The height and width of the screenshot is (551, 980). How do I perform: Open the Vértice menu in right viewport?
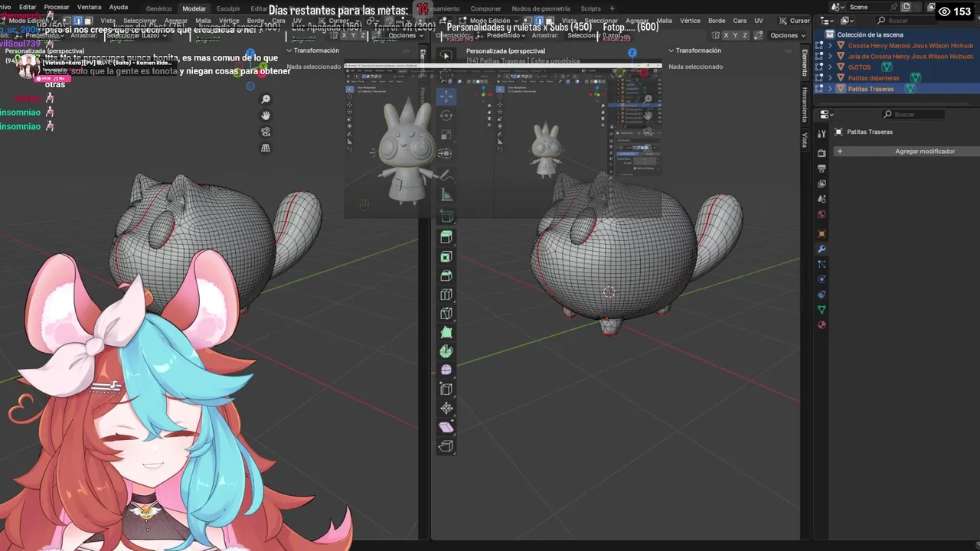click(x=690, y=21)
